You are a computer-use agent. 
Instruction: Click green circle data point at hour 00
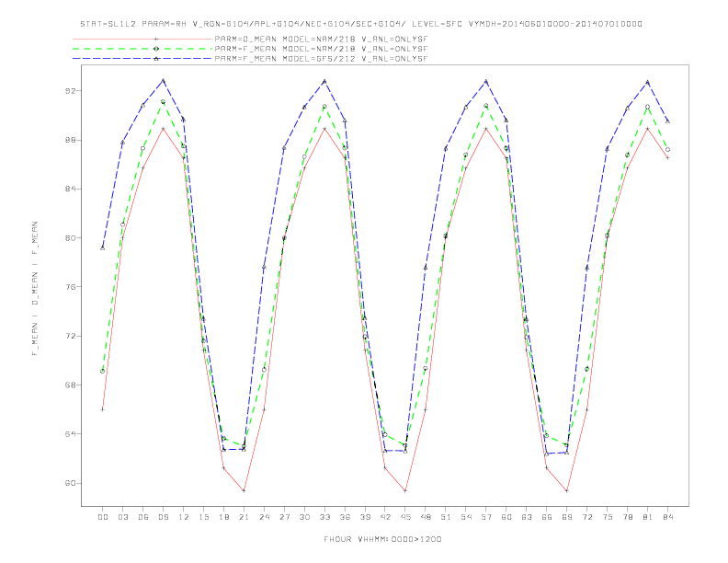tap(103, 371)
